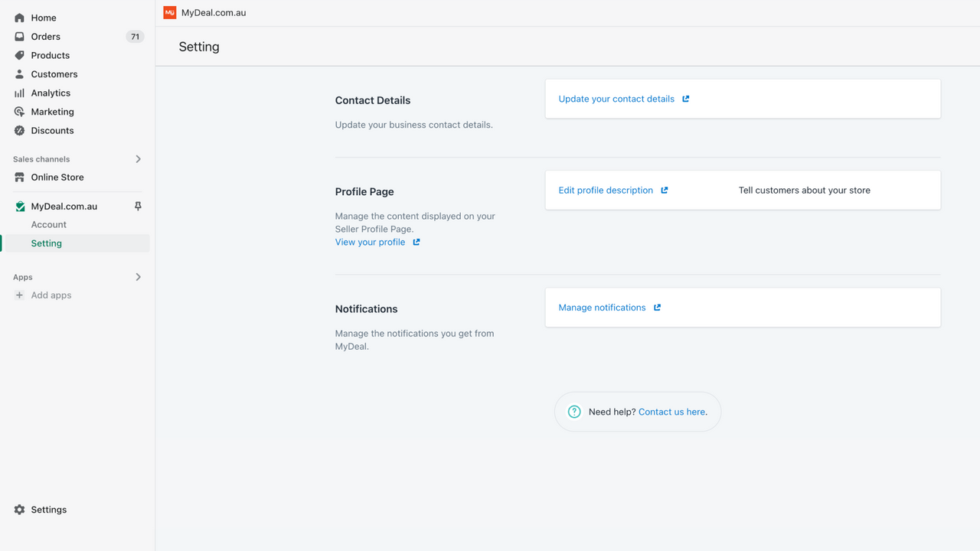This screenshot has height=551, width=980.
Task: Switch to the Account page
Action: pos(48,224)
